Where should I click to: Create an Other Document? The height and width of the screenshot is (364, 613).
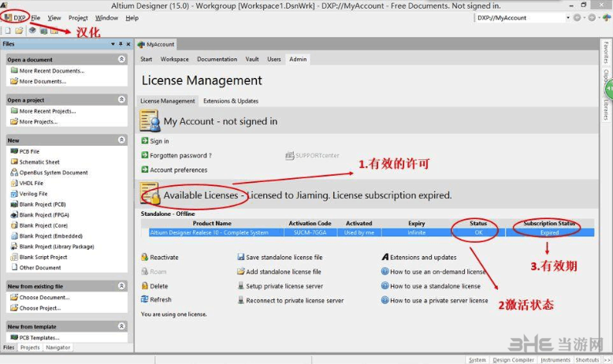pos(36,267)
